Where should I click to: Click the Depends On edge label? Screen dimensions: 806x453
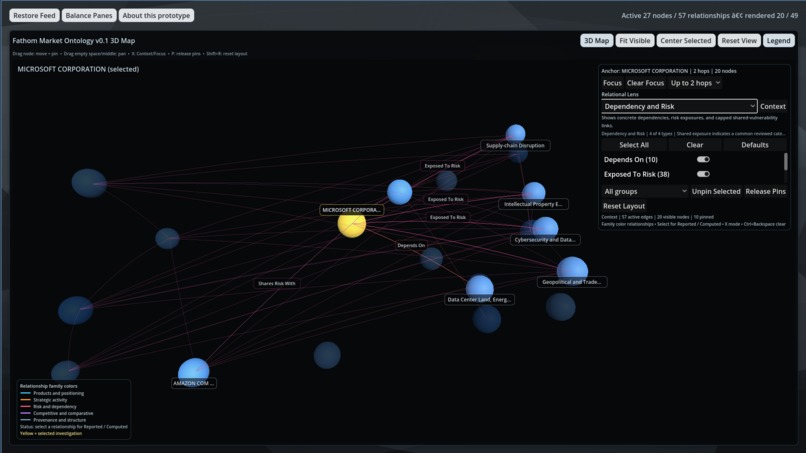411,245
